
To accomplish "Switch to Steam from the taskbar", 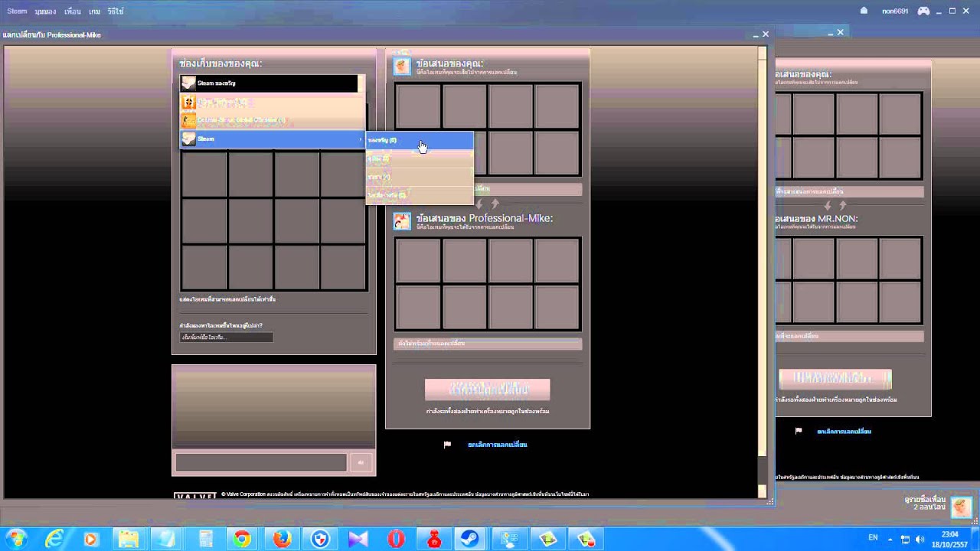I will [x=470, y=539].
